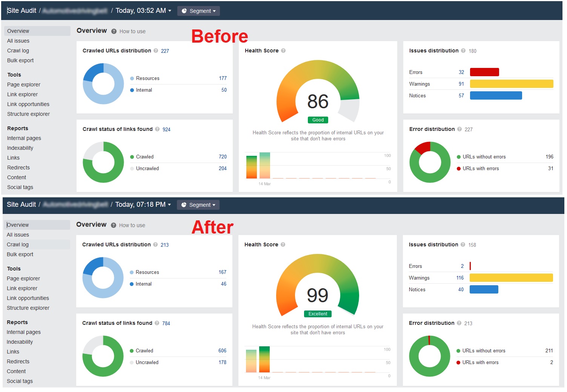Click the Health Score 86 gauge
This screenshot has height=392, width=567.
pyautogui.click(x=318, y=92)
